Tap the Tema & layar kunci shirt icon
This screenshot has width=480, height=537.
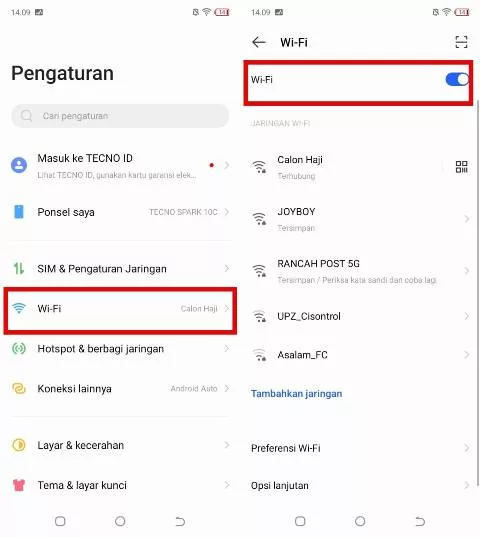[x=19, y=485]
